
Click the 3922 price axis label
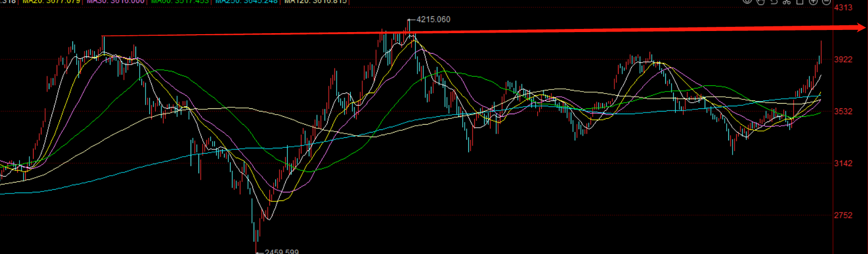[x=843, y=59]
